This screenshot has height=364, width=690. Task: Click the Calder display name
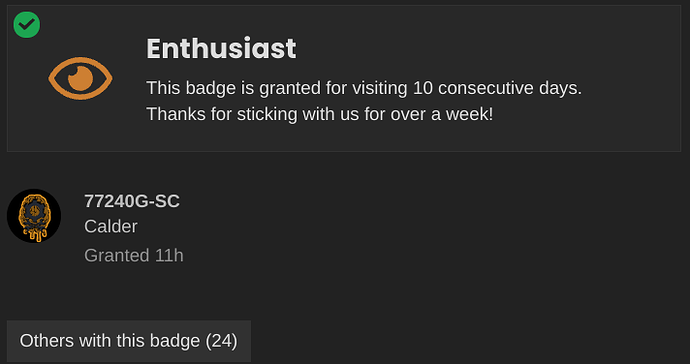click(x=111, y=227)
